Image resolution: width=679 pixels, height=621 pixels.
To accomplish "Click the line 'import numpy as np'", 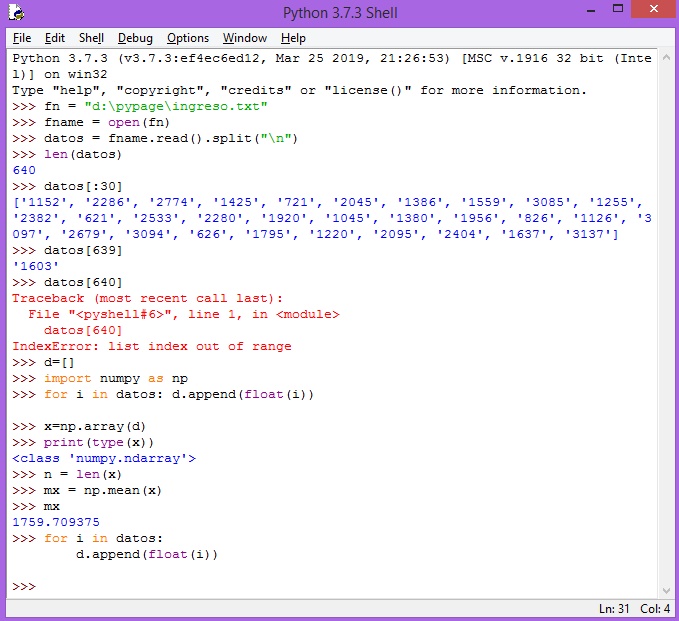I will click(x=116, y=378).
